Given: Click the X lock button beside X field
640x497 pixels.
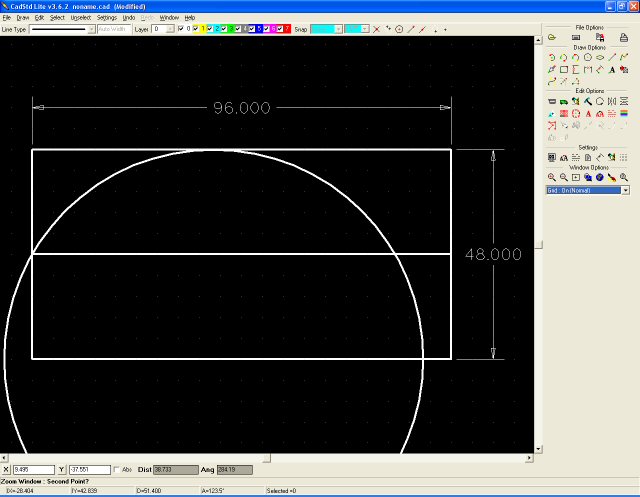Looking at the screenshot, I should click(6, 470).
